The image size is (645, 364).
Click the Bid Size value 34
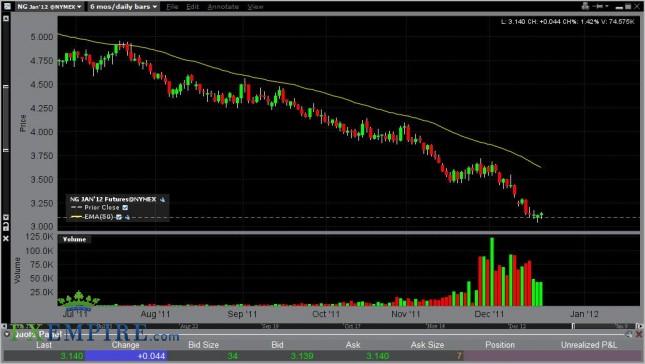coord(233,356)
